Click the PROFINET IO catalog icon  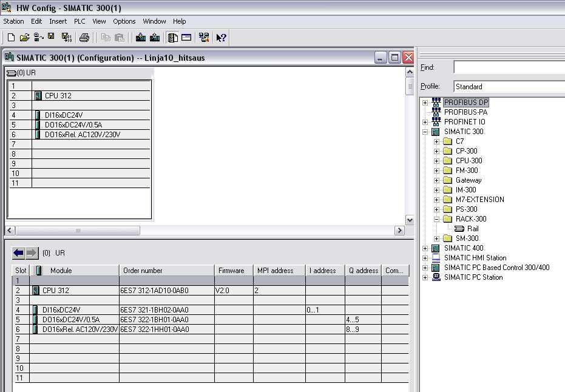[436, 121]
